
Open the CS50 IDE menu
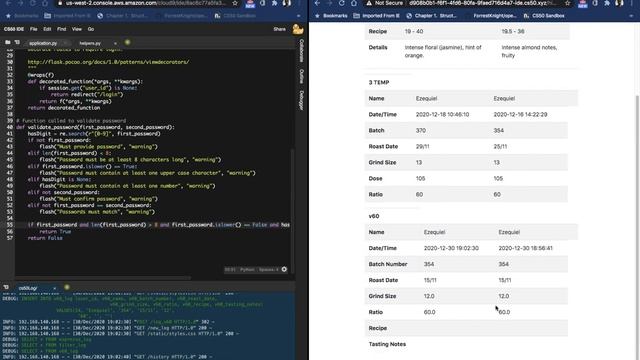[14, 29]
